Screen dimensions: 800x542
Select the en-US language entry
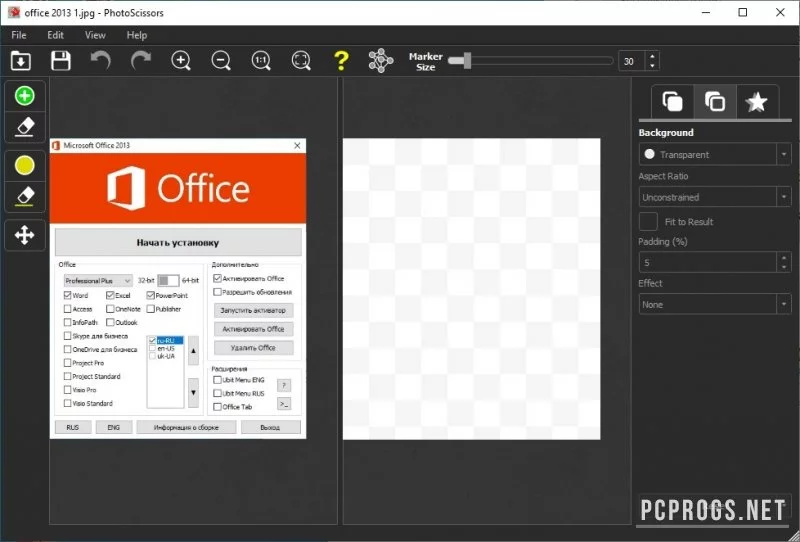click(166, 348)
